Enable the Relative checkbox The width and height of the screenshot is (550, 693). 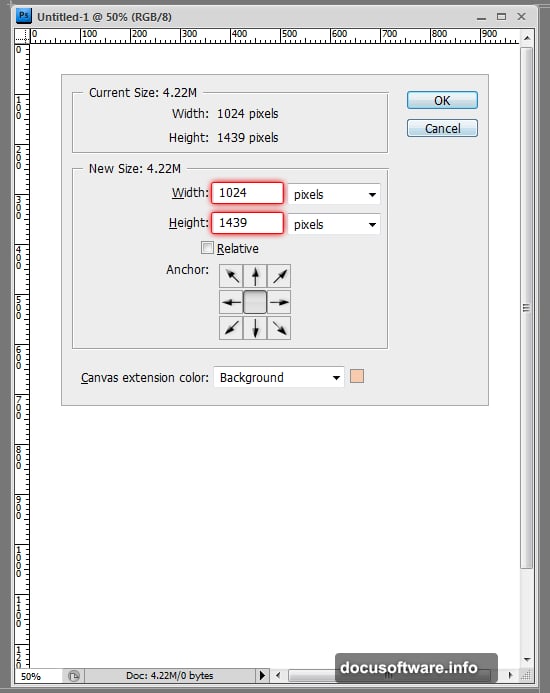click(x=207, y=248)
